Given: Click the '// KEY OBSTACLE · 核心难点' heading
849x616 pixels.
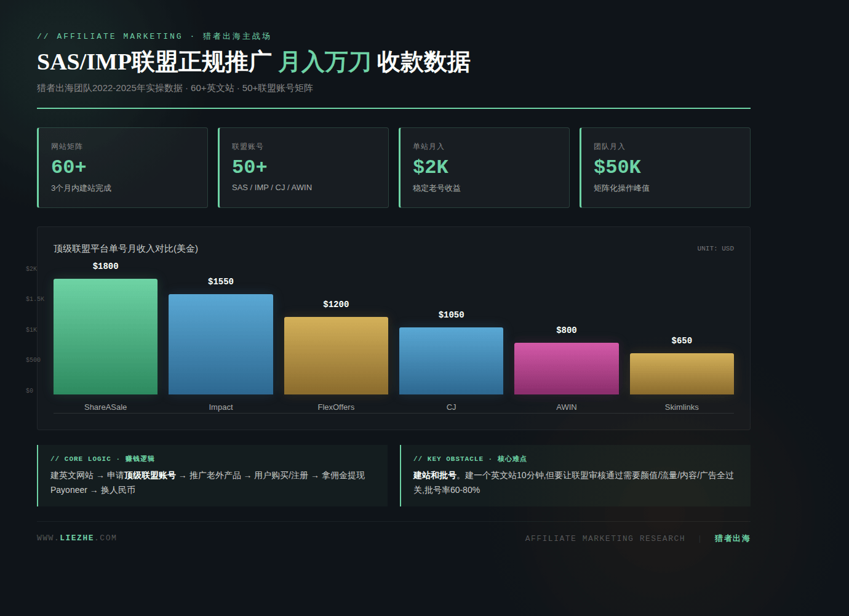Looking at the screenshot, I should 470,459.
